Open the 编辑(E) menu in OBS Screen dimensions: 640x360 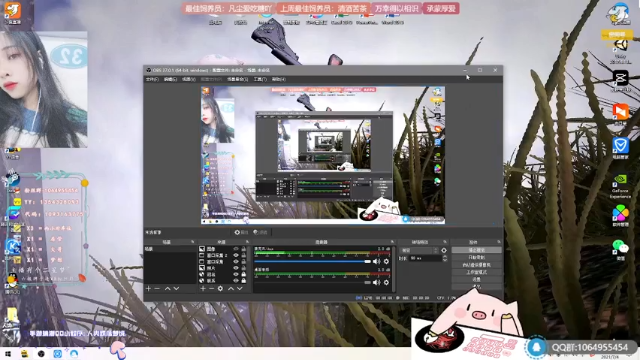pyautogui.click(x=170, y=79)
